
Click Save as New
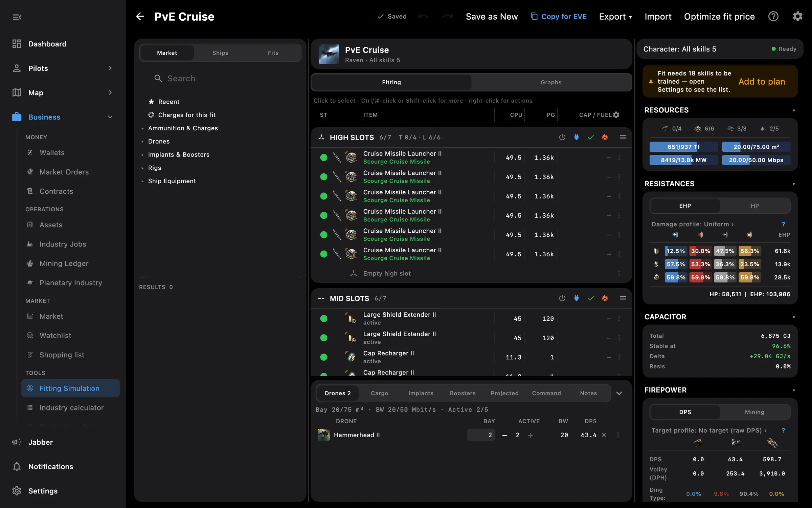pyautogui.click(x=492, y=16)
